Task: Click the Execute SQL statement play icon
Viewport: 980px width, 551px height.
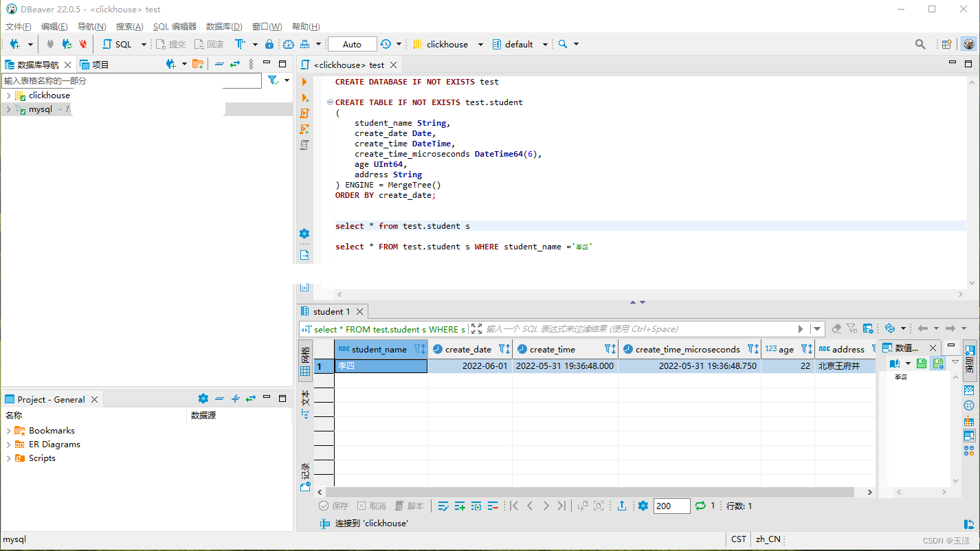Action: point(304,82)
